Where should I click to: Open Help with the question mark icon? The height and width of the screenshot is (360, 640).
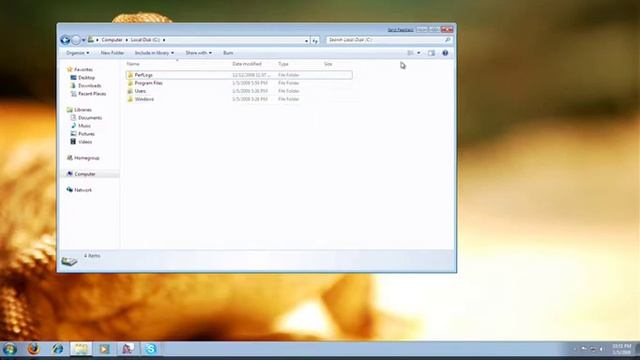click(x=445, y=53)
